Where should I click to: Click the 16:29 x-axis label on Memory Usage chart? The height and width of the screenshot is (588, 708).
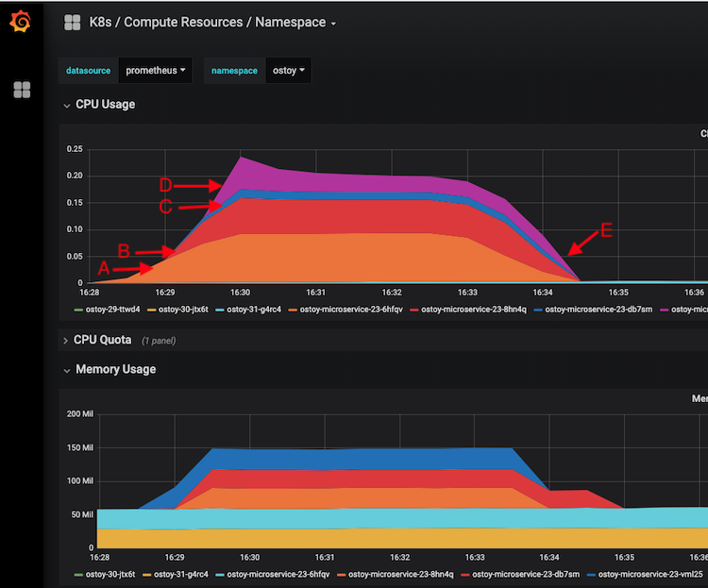[175, 557]
